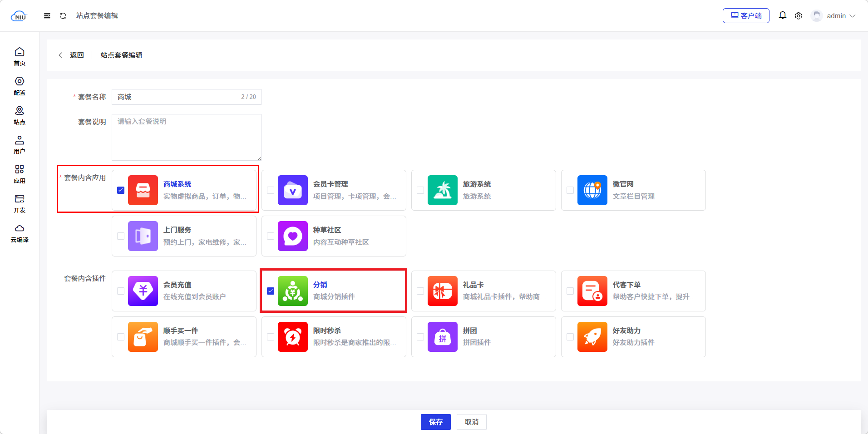Open settings gear icon in header

coord(799,16)
